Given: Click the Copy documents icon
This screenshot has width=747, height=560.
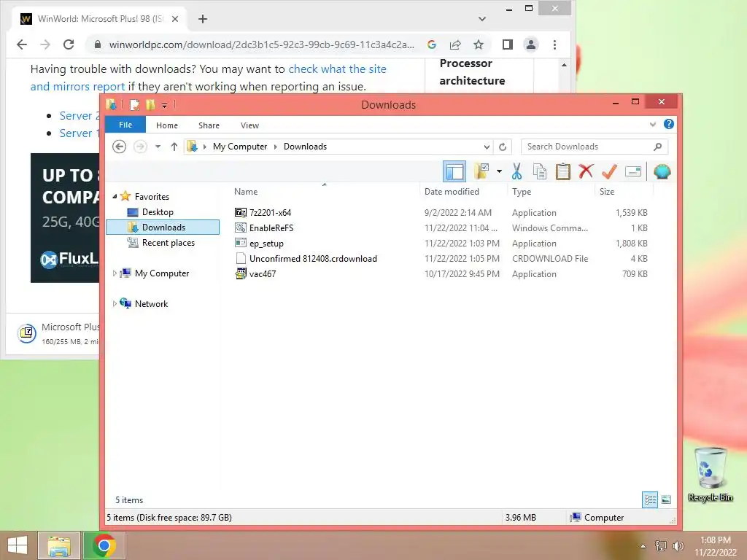Looking at the screenshot, I should 539,171.
